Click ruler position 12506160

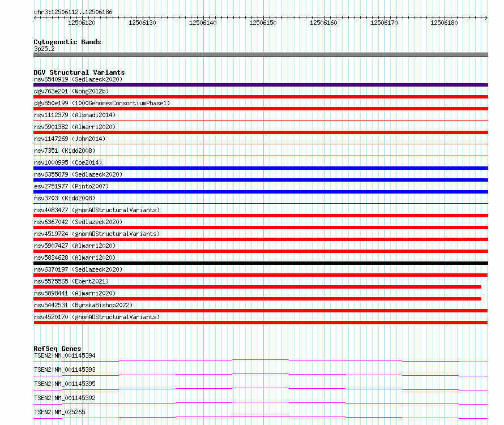coord(323,23)
